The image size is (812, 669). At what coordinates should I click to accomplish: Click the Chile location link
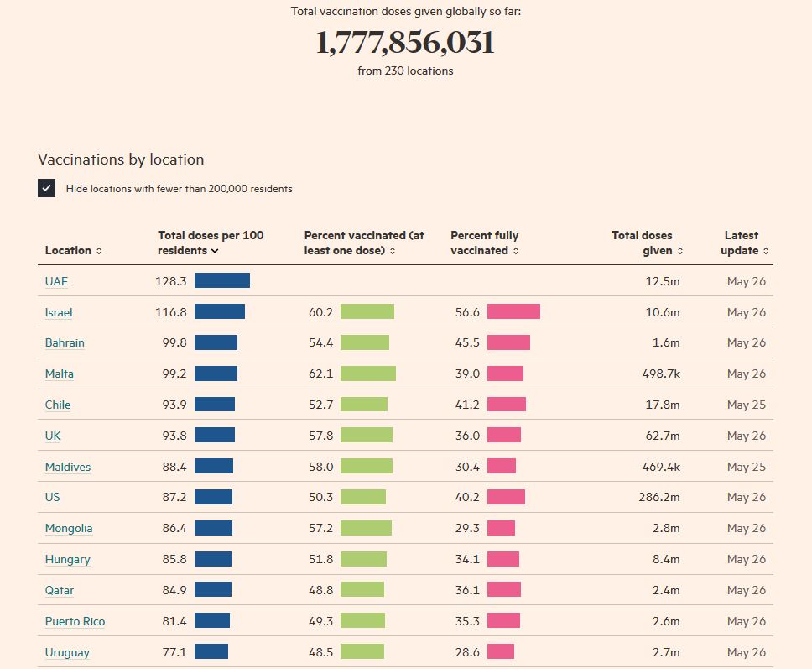(58, 405)
